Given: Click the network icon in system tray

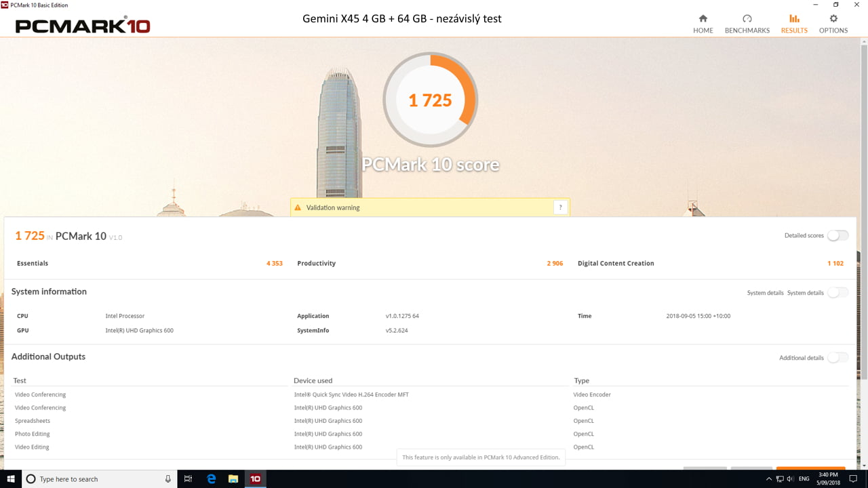Looking at the screenshot, I should point(779,479).
